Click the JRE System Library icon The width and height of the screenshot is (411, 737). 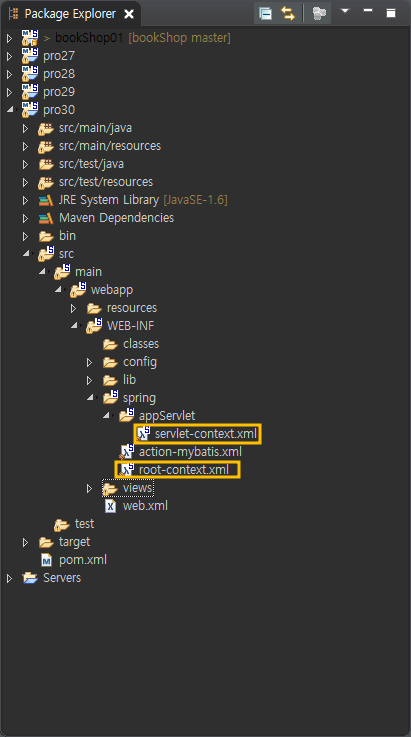coord(46,200)
